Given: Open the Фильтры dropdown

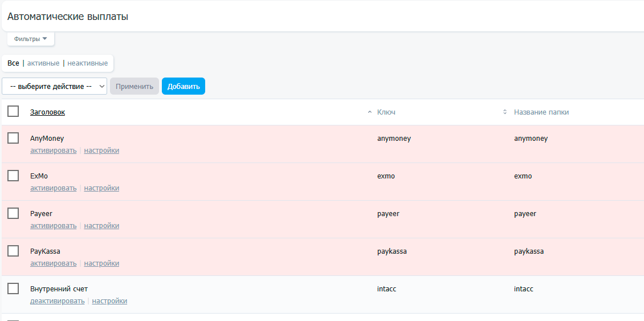Looking at the screenshot, I should [30, 39].
